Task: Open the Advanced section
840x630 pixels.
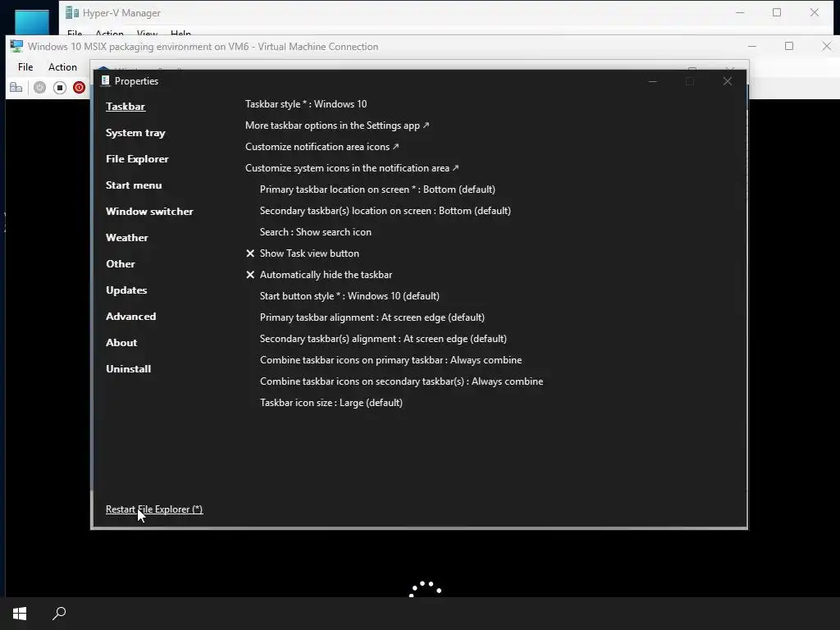Action: click(130, 316)
